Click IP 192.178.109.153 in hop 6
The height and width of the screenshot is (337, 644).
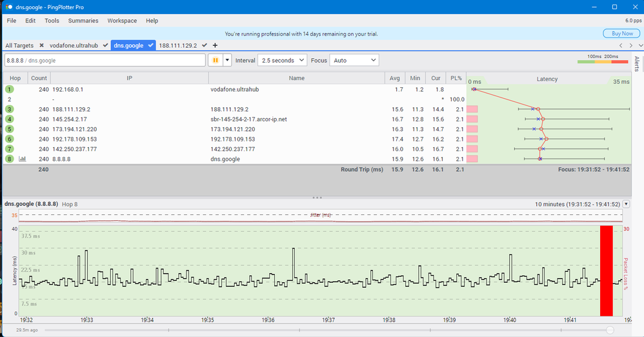[x=74, y=139]
